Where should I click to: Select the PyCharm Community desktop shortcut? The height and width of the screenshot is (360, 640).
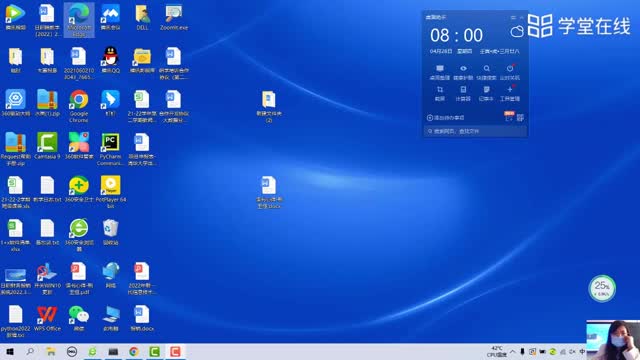[x=110, y=149]
